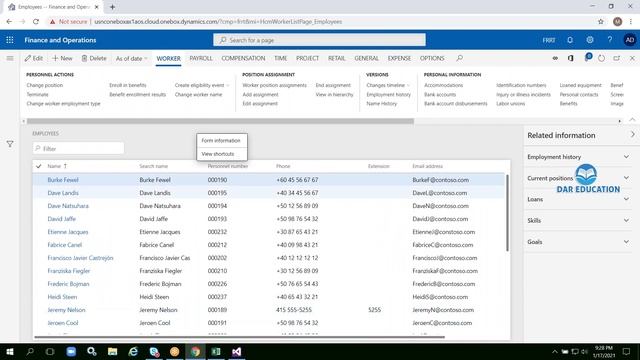This screenshot has width=640, height=360.
Task: Switch to the PROJECT tab
Action: tap(307, 58)
